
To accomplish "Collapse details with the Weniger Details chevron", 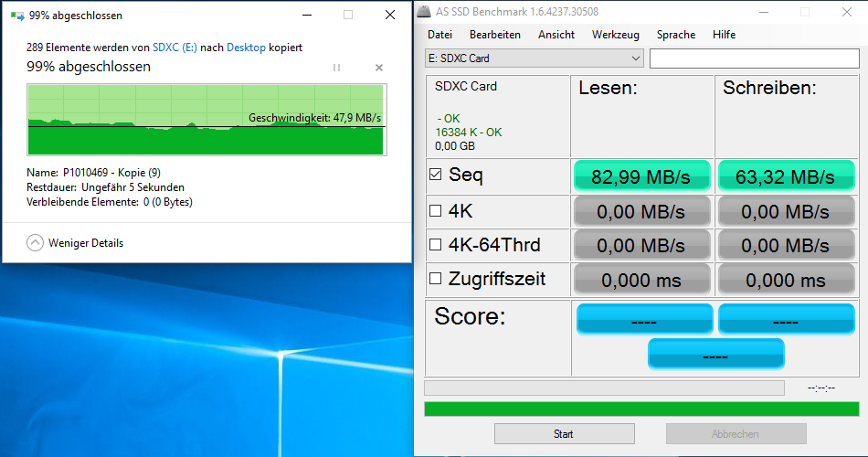I will click(x=35, y=242).
